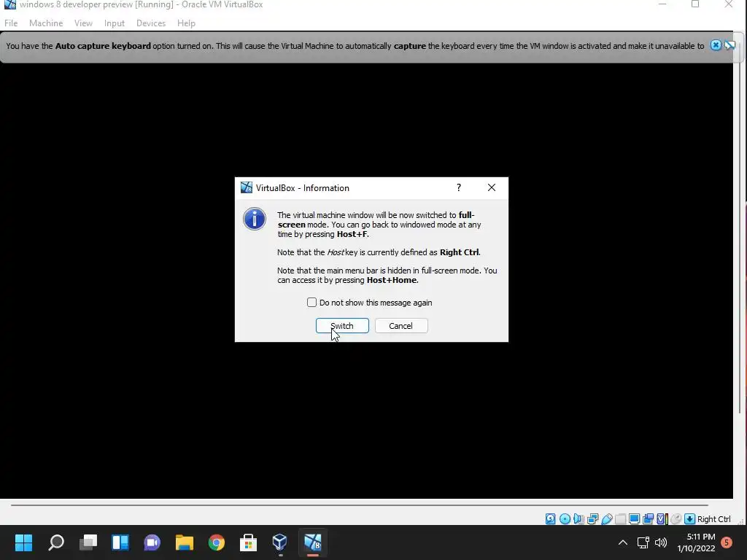Click the audio status icon

(x=578, y=519)
